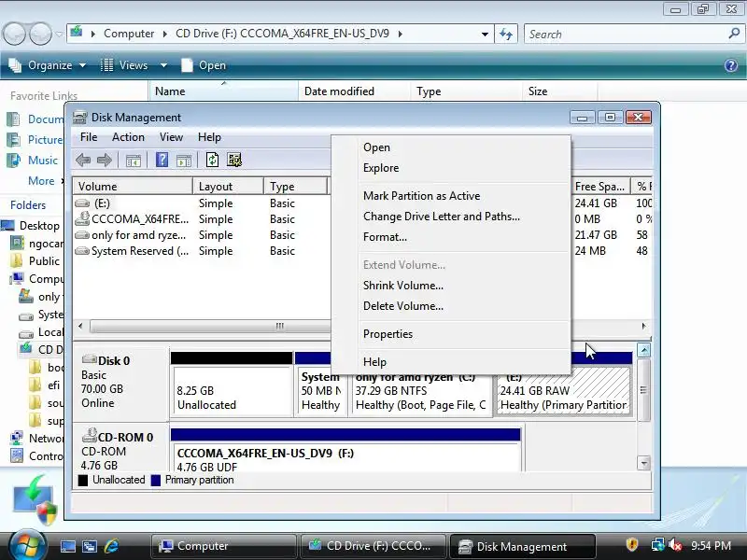This screenshot has width=747, height=560.
Task: Click the scroll up arrow in disk pane
Action: (643, 351)
